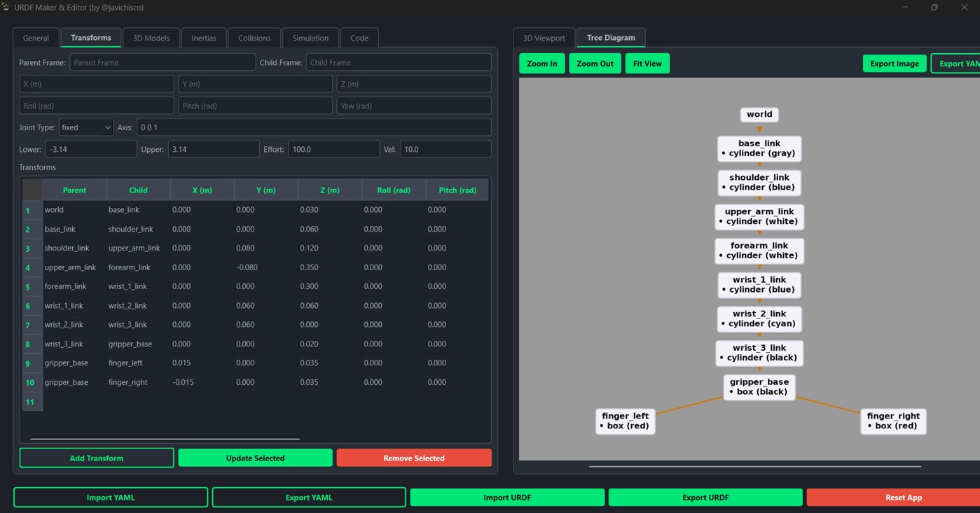Click the Add Transform button
This screenshot has width=980, height=513.
(97, 458)
